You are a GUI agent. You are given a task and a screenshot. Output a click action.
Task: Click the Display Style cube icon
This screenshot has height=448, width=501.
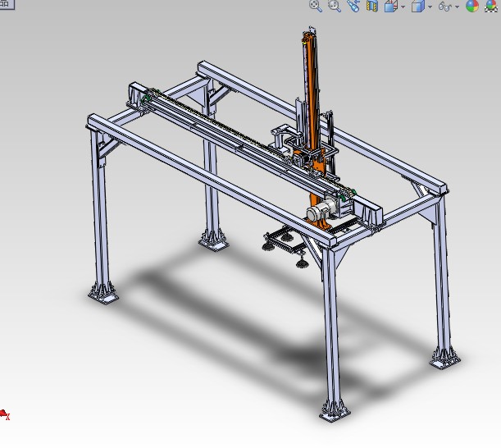click(417, 6)
